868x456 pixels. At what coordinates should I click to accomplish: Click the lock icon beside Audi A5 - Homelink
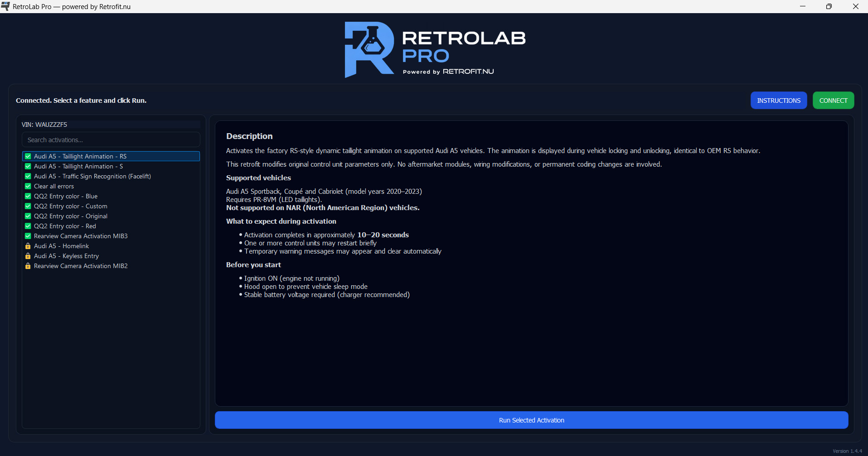point(27,246)
